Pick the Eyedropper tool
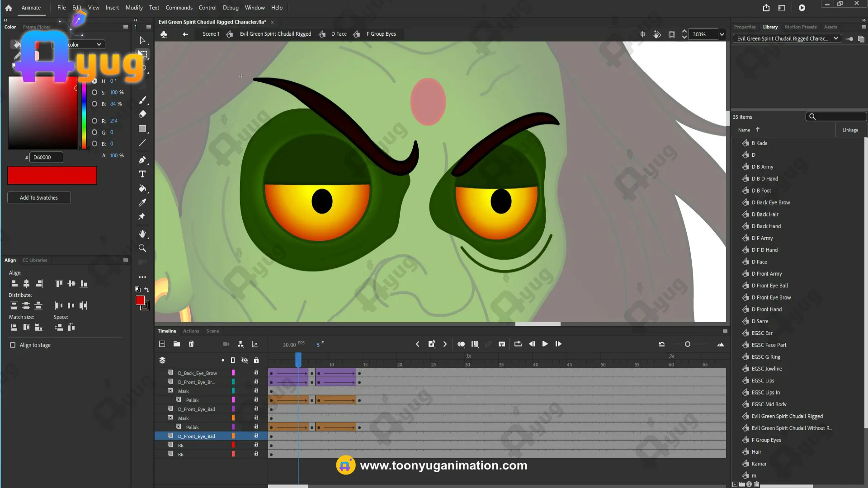The width and height of the screenshot is (868, 488). (x=142, y=202)
